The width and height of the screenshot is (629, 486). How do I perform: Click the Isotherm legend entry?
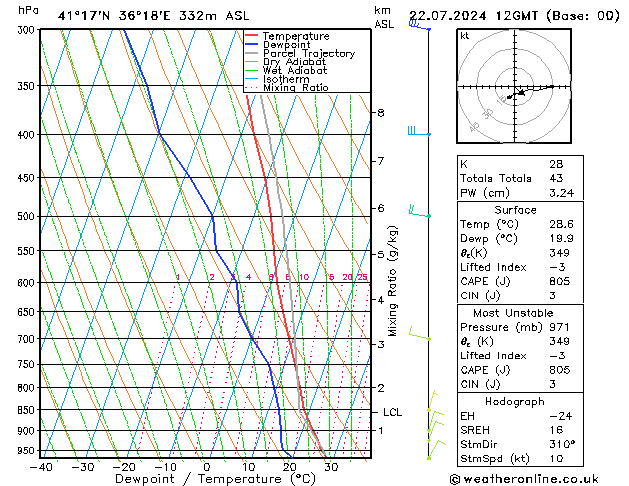coord(288,80)
